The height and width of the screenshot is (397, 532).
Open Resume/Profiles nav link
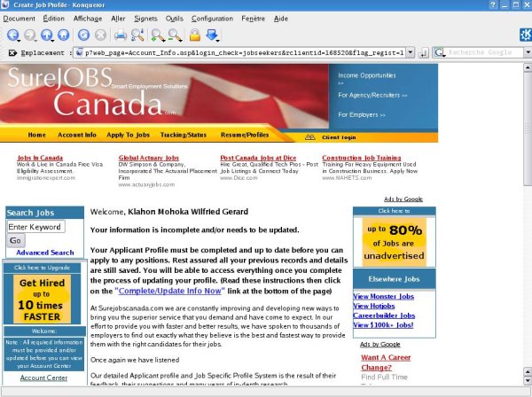245,135
